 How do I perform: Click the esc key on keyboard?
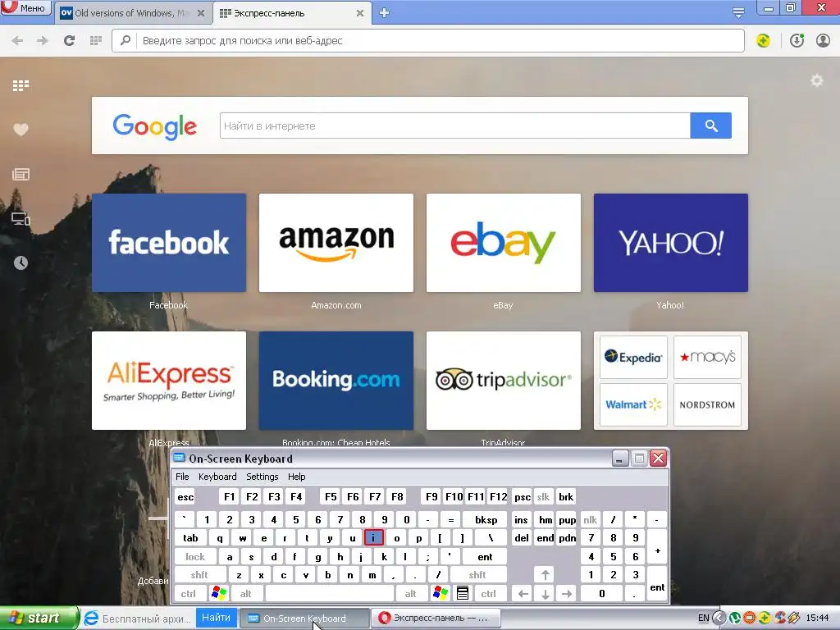click(x=185, y=497)
